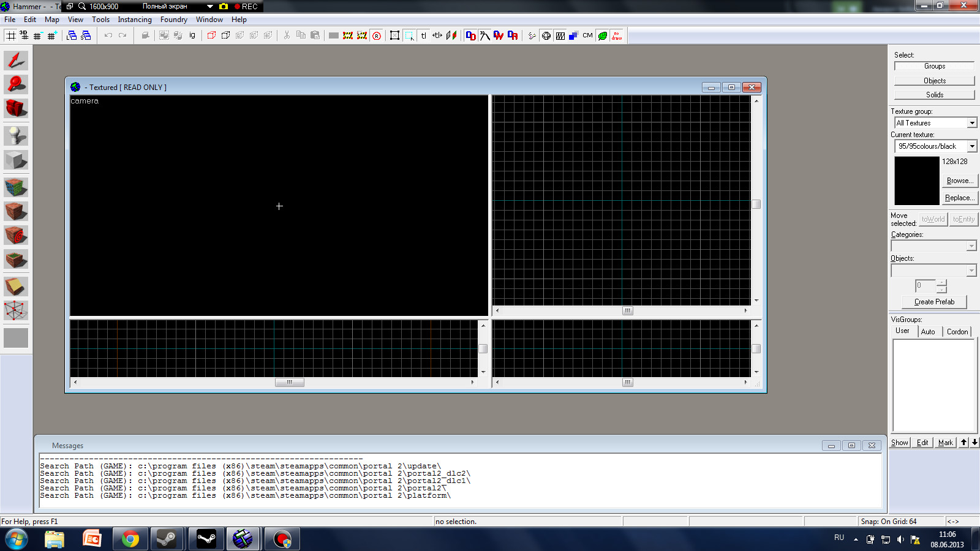Click the edit cordon bounds icon
The height and width of the screenshot is (551, 980).
[362, 36]
